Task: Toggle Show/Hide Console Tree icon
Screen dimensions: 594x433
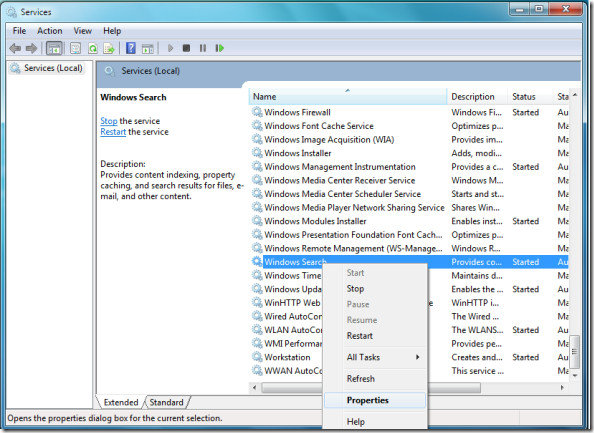Action: [54, 48]
